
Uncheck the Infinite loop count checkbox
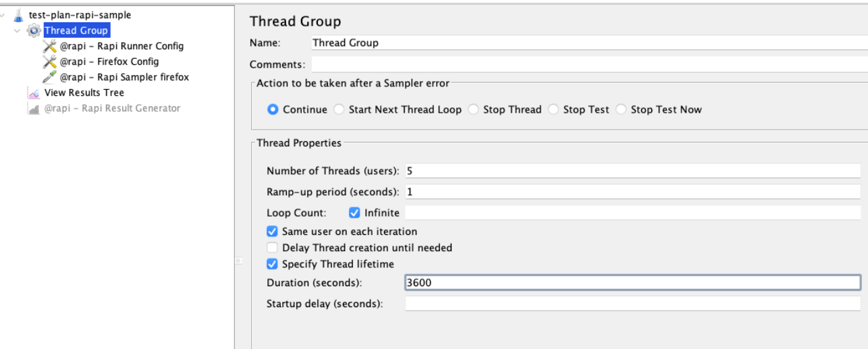354,213
